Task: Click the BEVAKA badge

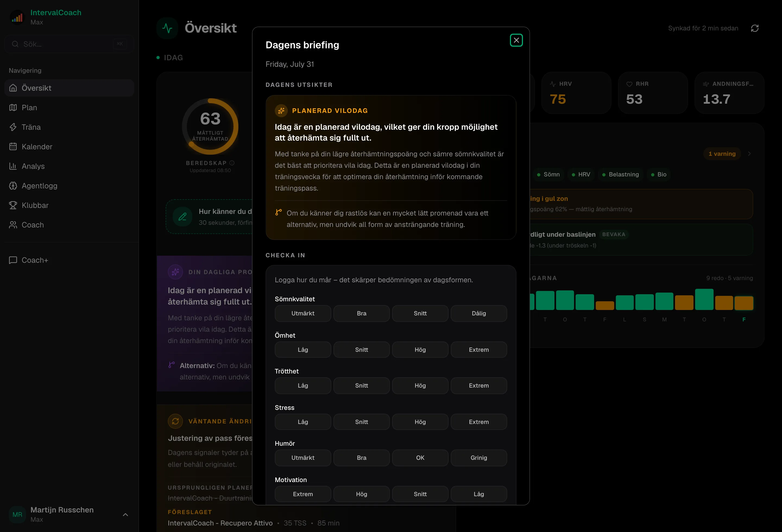Action: click(x=614, y=235)
